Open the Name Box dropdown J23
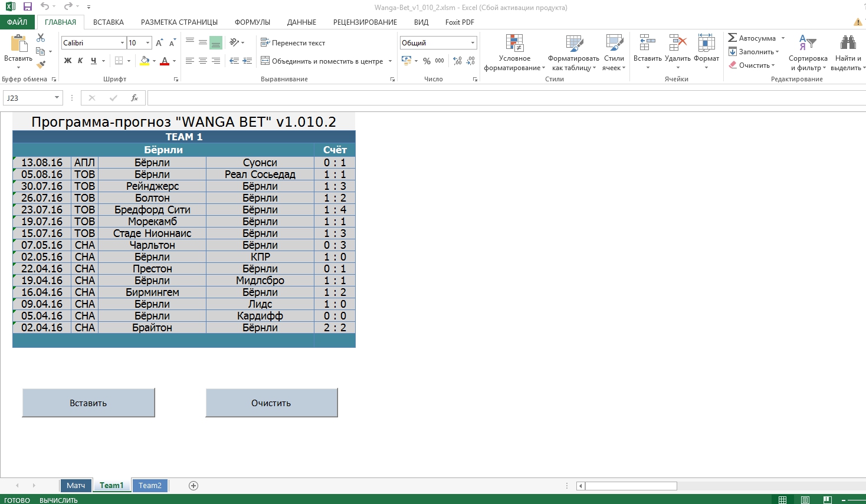 click(x=57, y=98)
